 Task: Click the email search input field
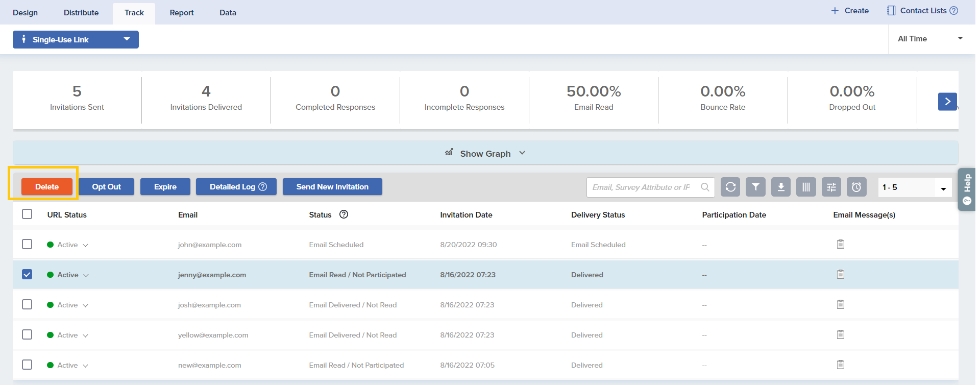[x=642, y=187]
